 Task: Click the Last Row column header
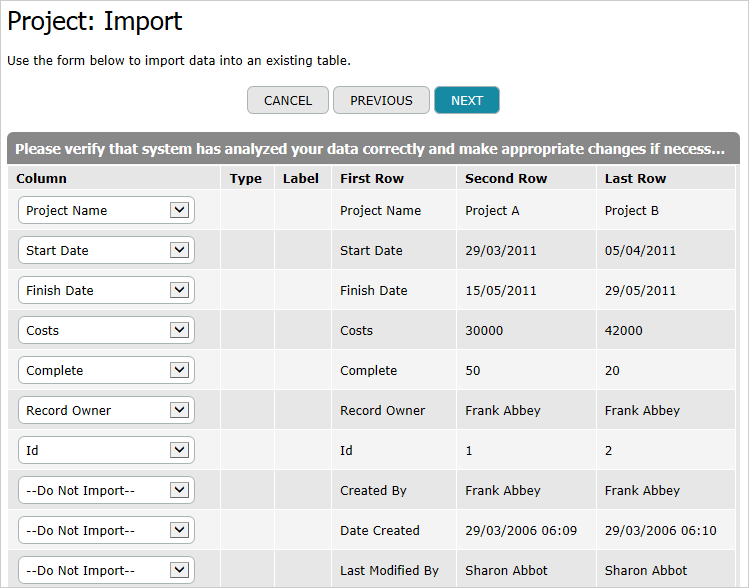pyautogui.click(x=635, y=178)
